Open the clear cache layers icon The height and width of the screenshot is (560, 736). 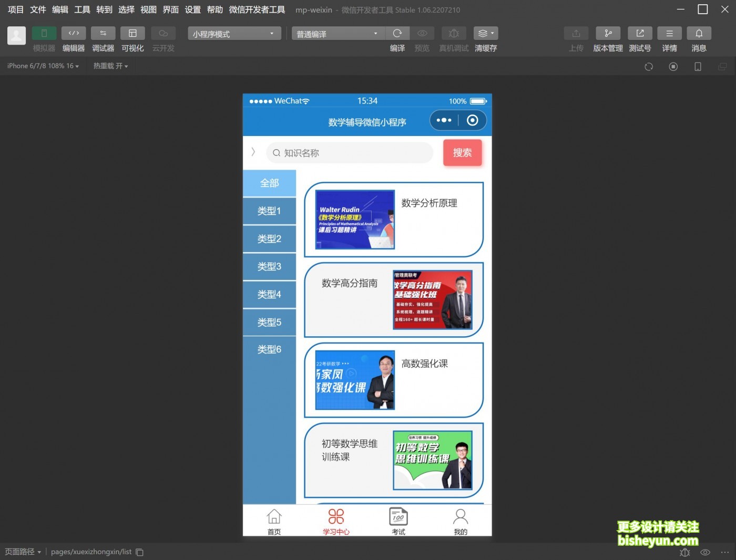485,34
